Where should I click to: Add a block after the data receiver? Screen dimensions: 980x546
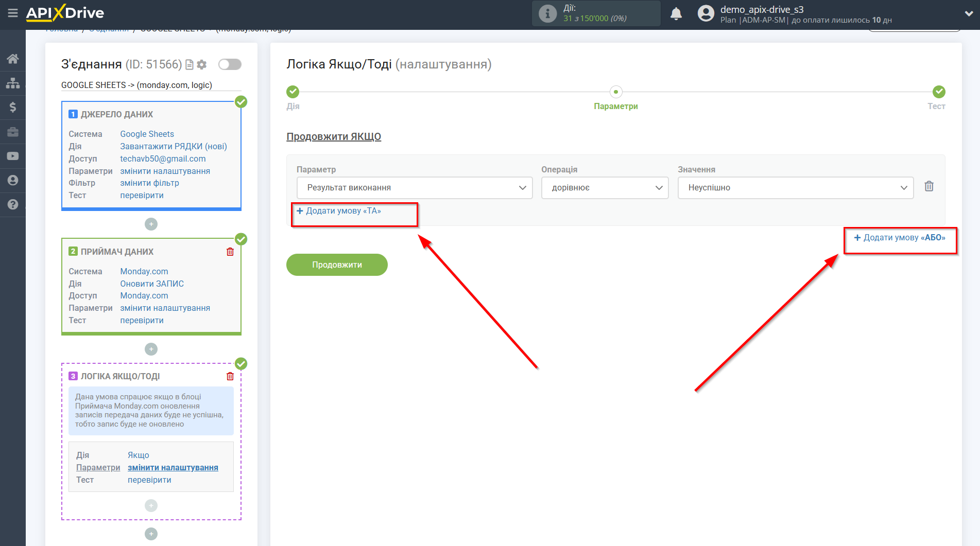pos(151,349)
